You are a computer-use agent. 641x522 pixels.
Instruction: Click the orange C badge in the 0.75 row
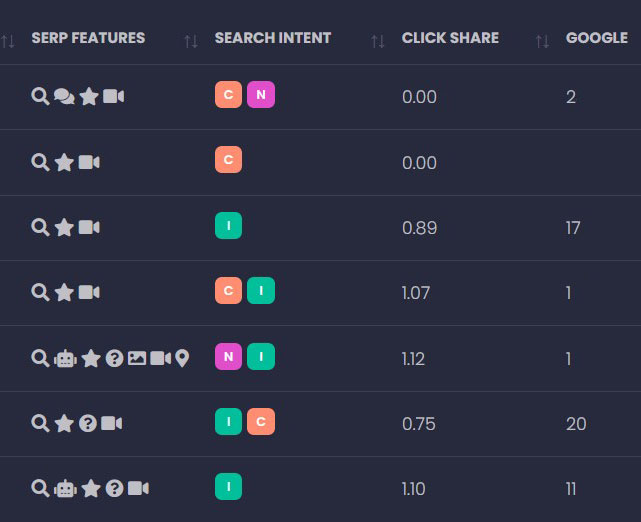click(261, 422)
